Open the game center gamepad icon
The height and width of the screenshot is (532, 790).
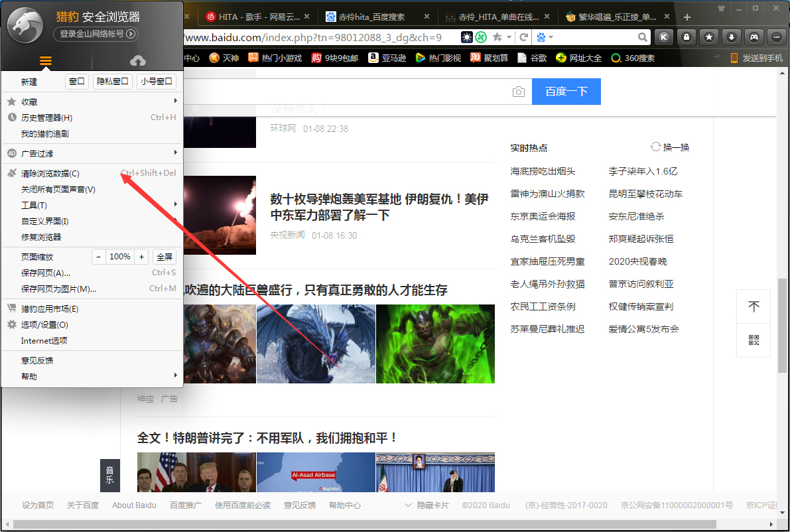coord(754,37)
